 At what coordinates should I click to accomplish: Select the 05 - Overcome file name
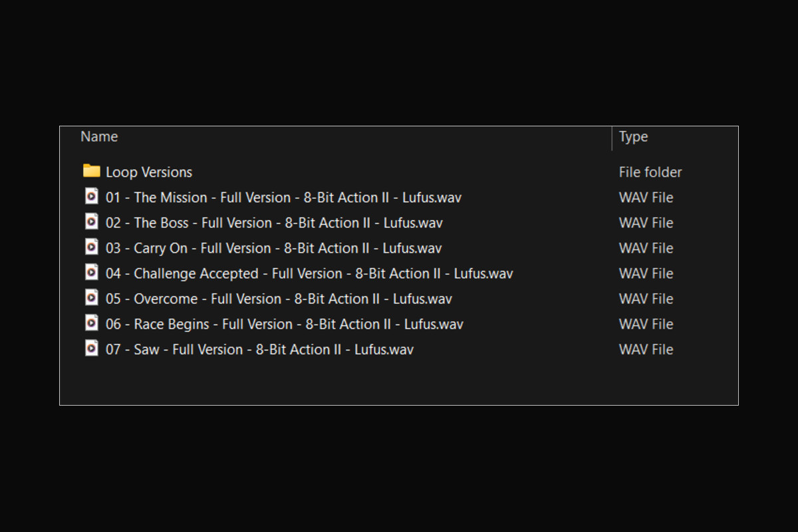pyautogui.click(x=279, y=299)
